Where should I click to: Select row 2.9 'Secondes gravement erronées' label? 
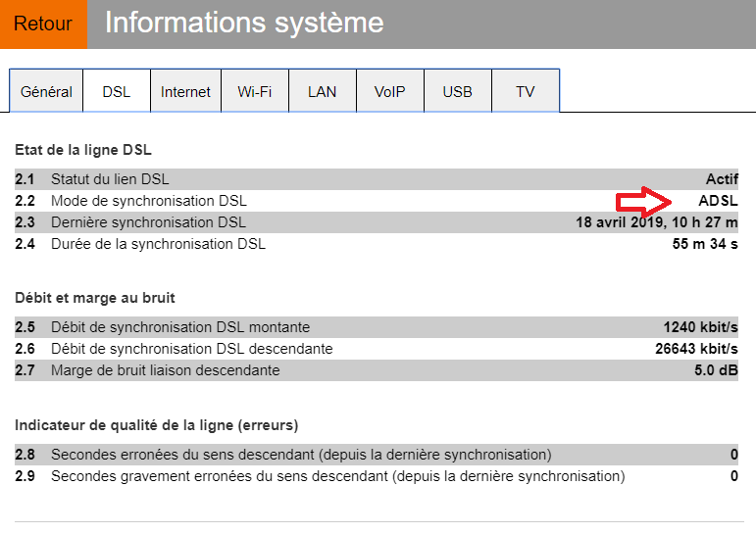(338, 476)
